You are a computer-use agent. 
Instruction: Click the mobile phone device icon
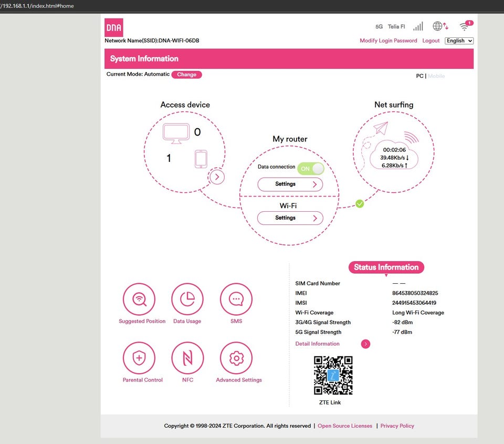pos(201,159)
